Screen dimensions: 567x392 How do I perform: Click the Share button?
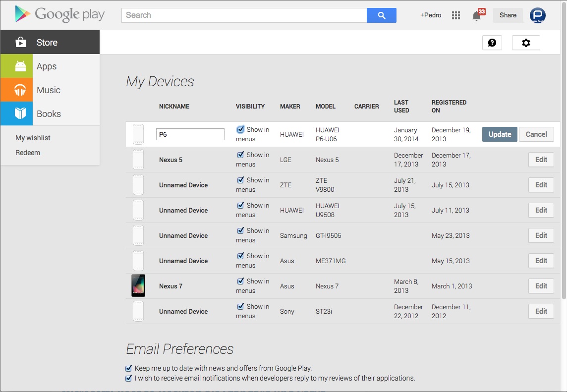[x=508, y=15]
